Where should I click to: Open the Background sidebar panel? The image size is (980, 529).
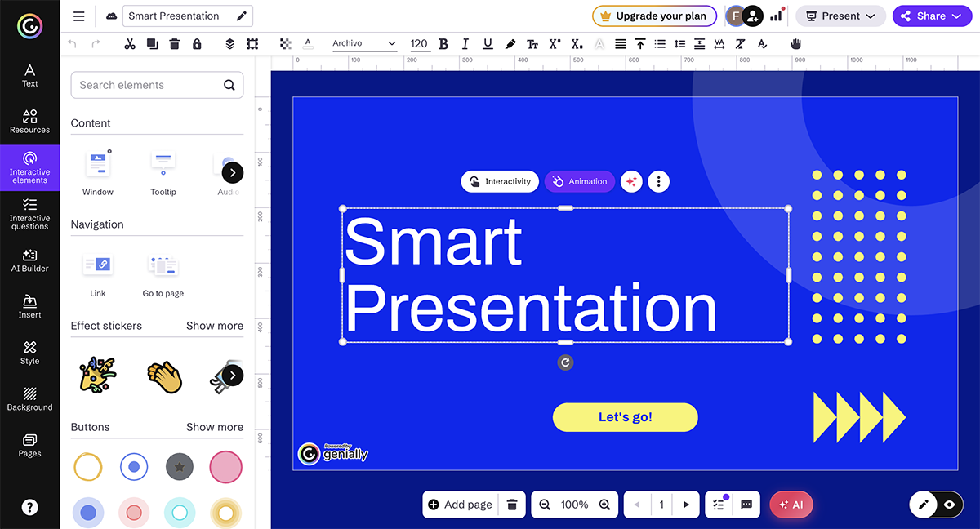click(x=29, y=399)
